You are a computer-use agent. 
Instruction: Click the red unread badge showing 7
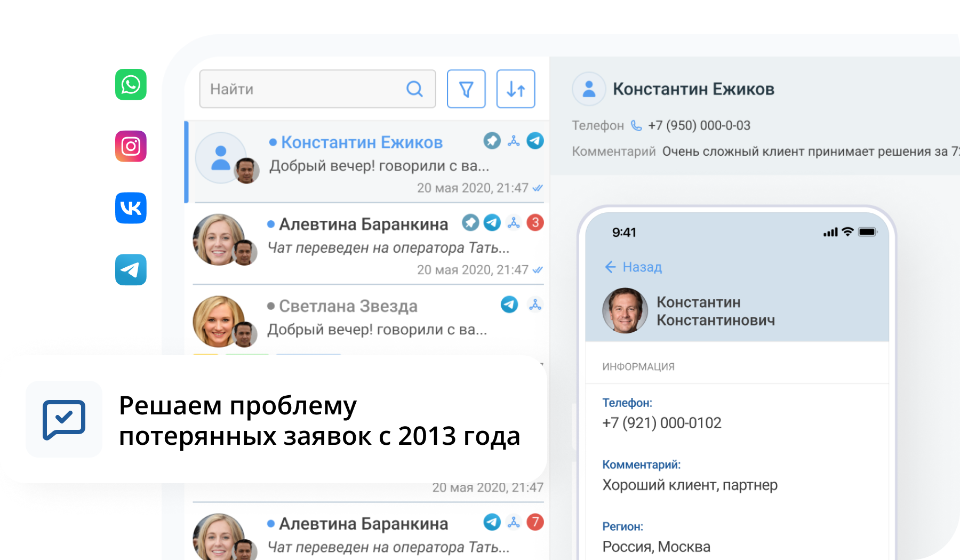[x=535, y=522]
